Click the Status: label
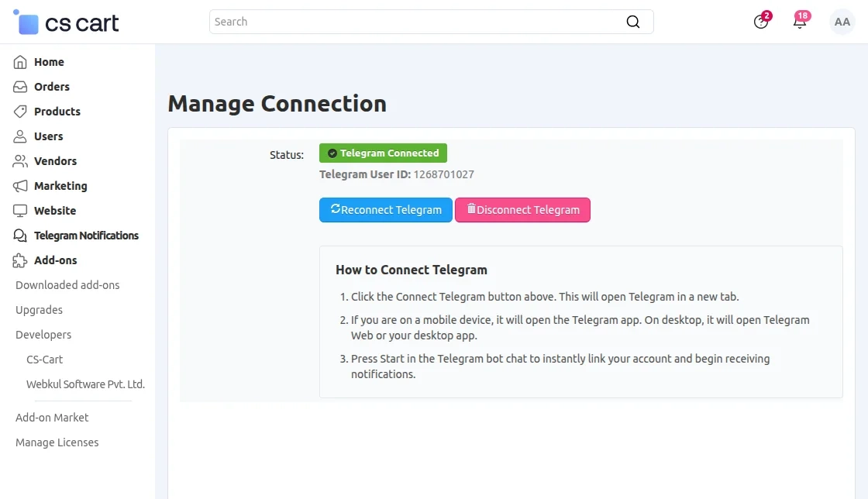The height and width of the screenshot is (499, 868). (x=287, y=155)
